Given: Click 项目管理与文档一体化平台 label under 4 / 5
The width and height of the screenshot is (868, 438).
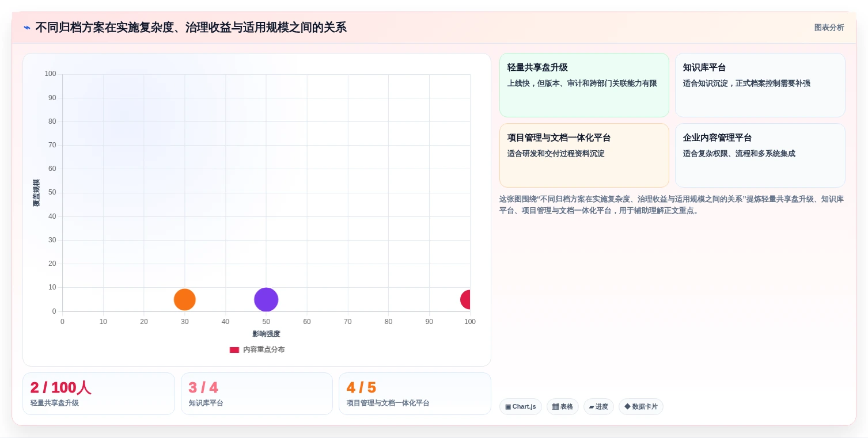Looking at the screenshot, I should pos(388,403).
